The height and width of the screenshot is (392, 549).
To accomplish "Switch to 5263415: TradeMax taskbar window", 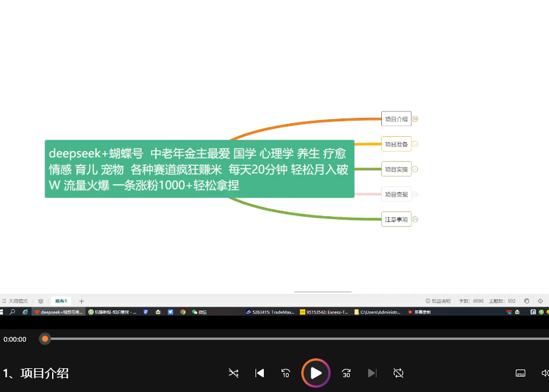I will 270,312.
